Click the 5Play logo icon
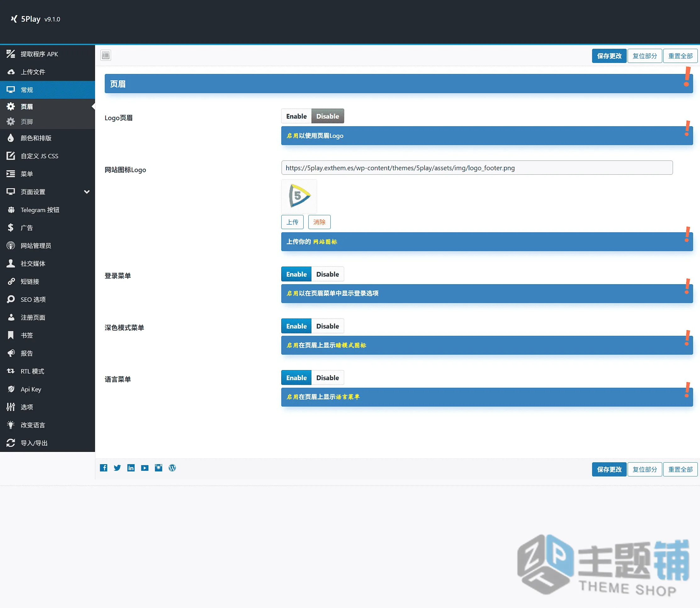700x608 pixels. click(x=14, y=19)
